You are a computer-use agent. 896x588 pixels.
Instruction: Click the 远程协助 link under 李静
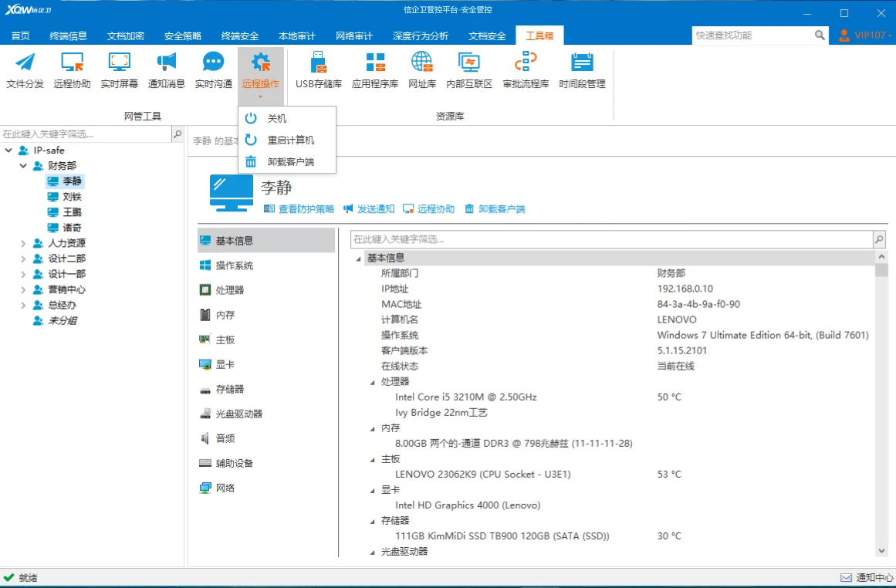428,208
